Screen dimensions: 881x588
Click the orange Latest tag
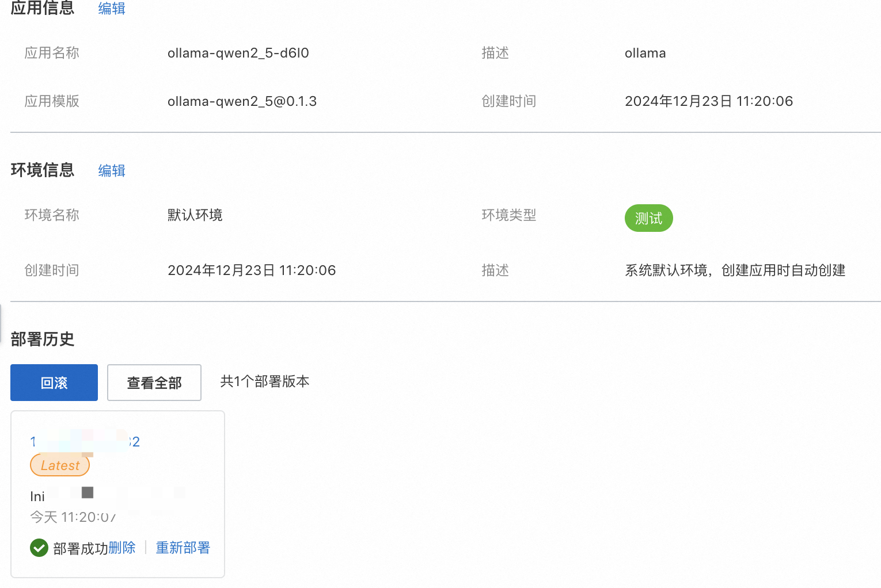[x=60, y=465]
